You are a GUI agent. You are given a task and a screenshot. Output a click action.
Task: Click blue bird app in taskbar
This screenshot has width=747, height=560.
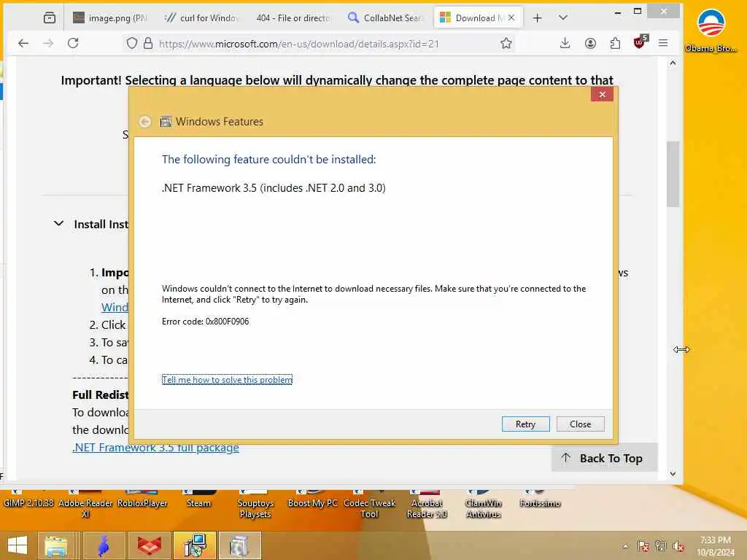[104, 545]
